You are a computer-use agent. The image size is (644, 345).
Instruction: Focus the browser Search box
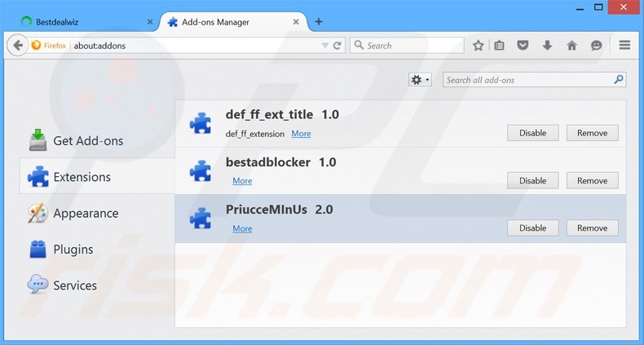click(x=407, y=45)
